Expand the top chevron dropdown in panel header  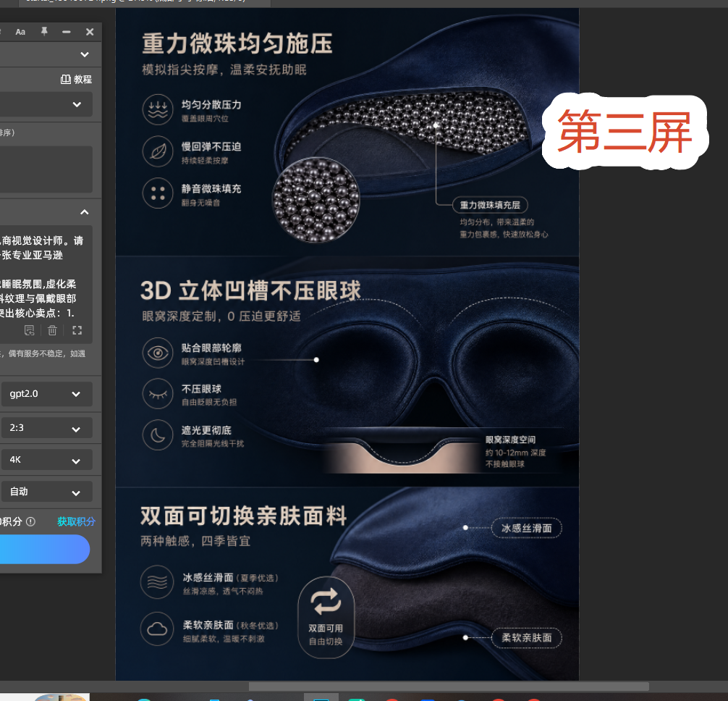point(85,54)
